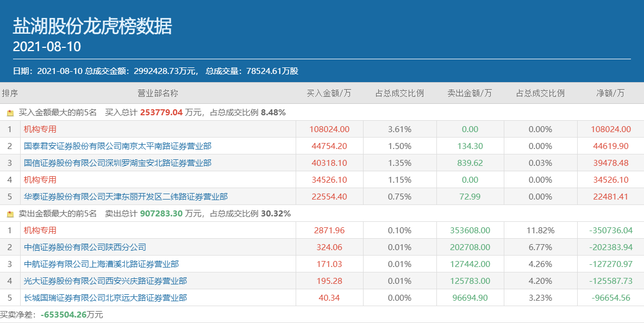Image resolution: width=644 pixels, height=323 pixels.
Task: Click net amount 44619.90
Action: (x=611, y=146)
